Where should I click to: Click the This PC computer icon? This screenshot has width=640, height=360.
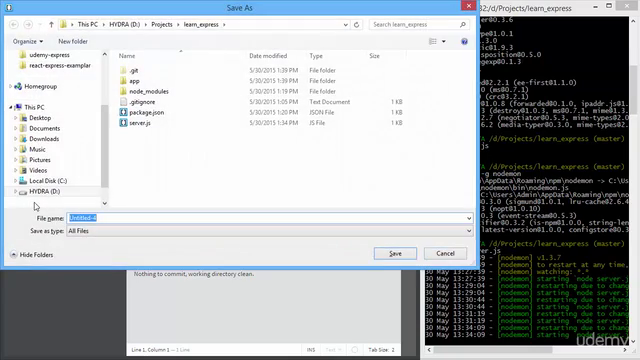pos(18,107)
